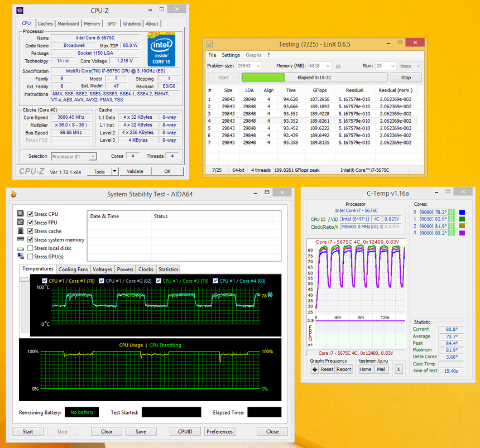Click the Stress system memory RAM icon

pyautogui.click(x=21, y=240)
